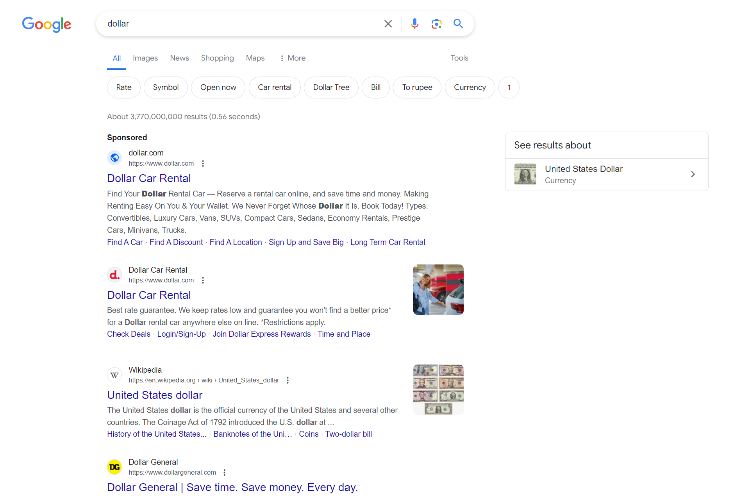This screenshot has width=748, height=498.
Task: Open Sign Up and Save Big sitelink
Action: (x=306, y=242)
